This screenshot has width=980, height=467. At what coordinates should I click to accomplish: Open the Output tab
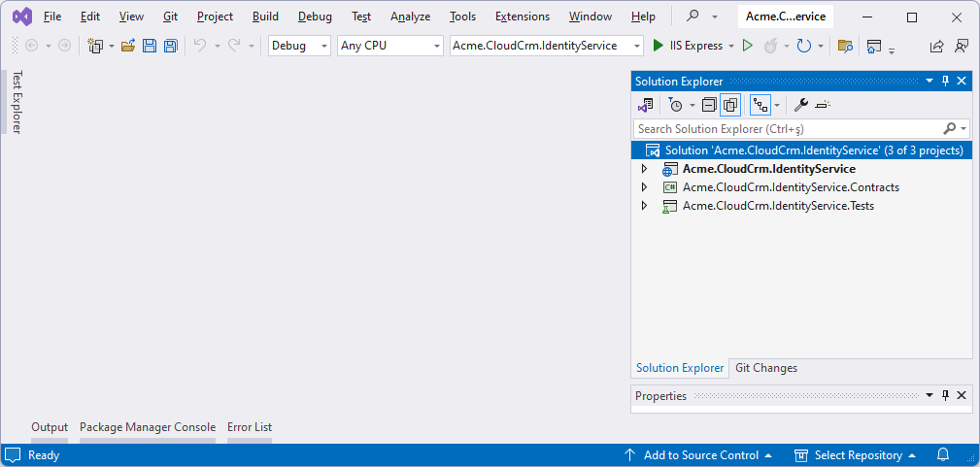tap(50, 427)
